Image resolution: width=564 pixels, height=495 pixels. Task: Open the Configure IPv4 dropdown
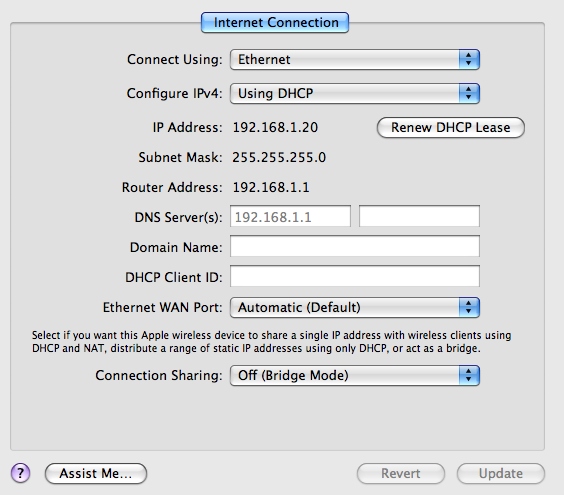tap(355, 94)
